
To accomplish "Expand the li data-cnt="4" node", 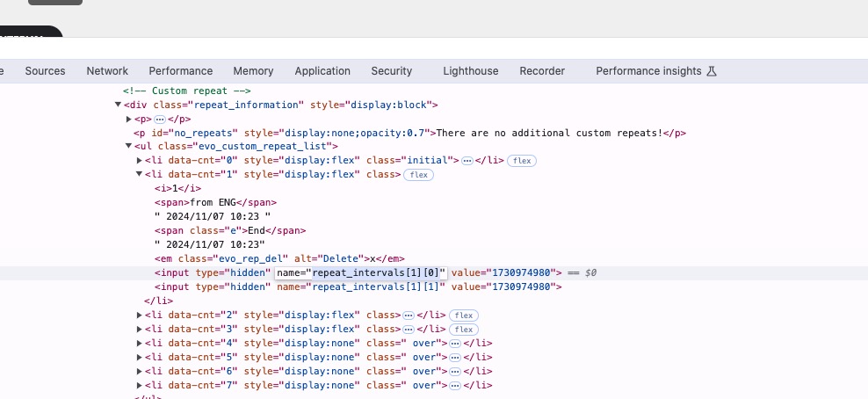I will tap(140, 343).
